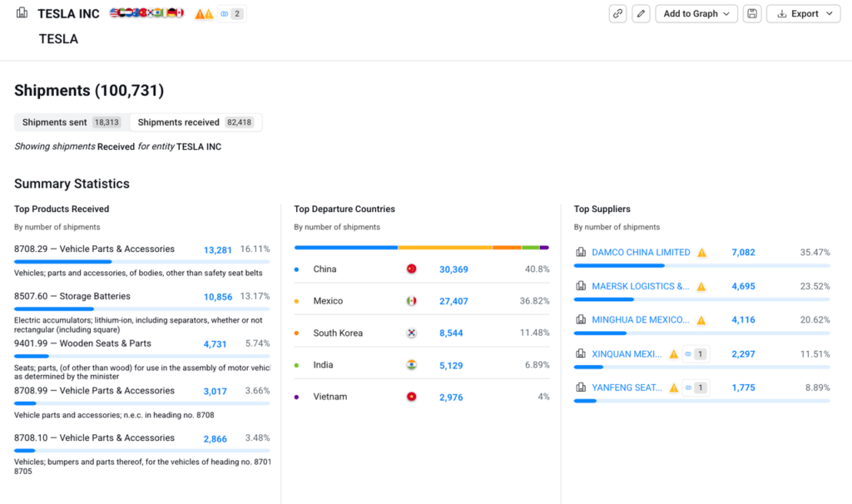The image size is (852, 504).
Task: Open the Export dropdown menu
Action: (x=803, y=13)
